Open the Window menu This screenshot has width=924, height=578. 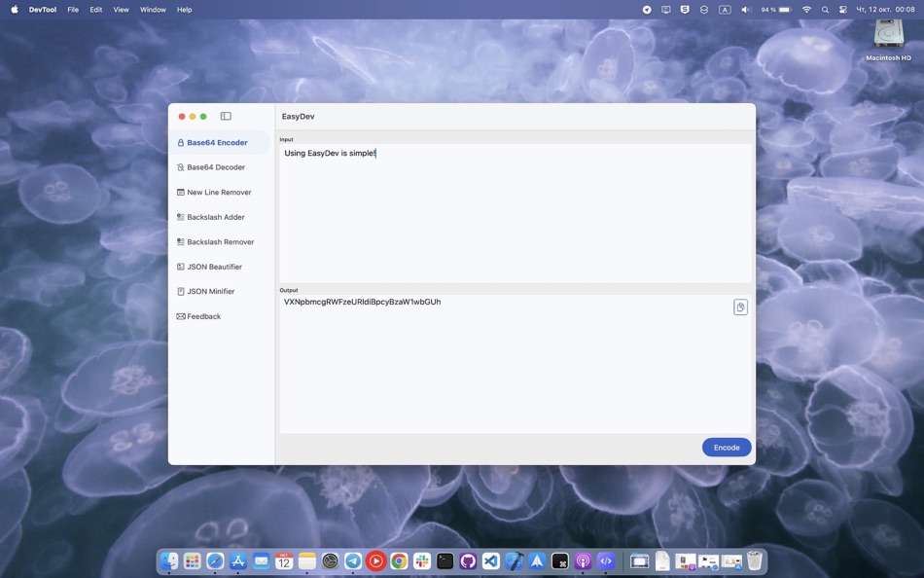[x=153, y=10]
